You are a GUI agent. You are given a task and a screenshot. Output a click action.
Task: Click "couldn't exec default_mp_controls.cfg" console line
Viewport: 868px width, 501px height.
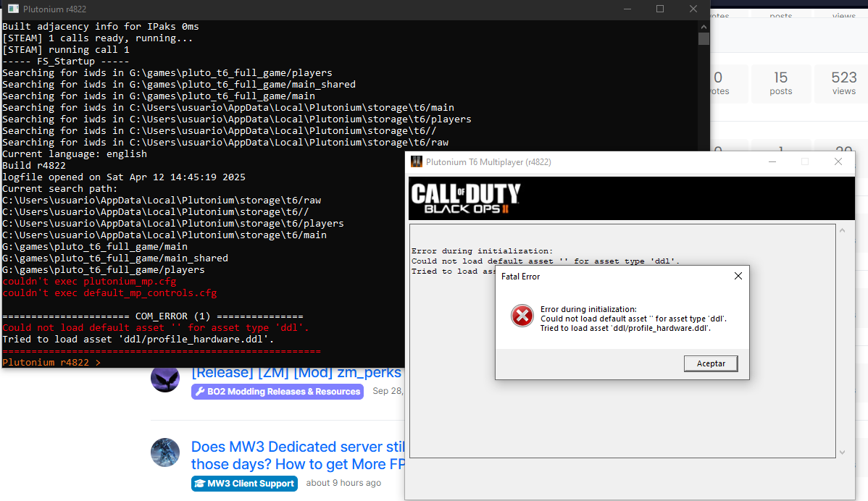coord(109,293)
